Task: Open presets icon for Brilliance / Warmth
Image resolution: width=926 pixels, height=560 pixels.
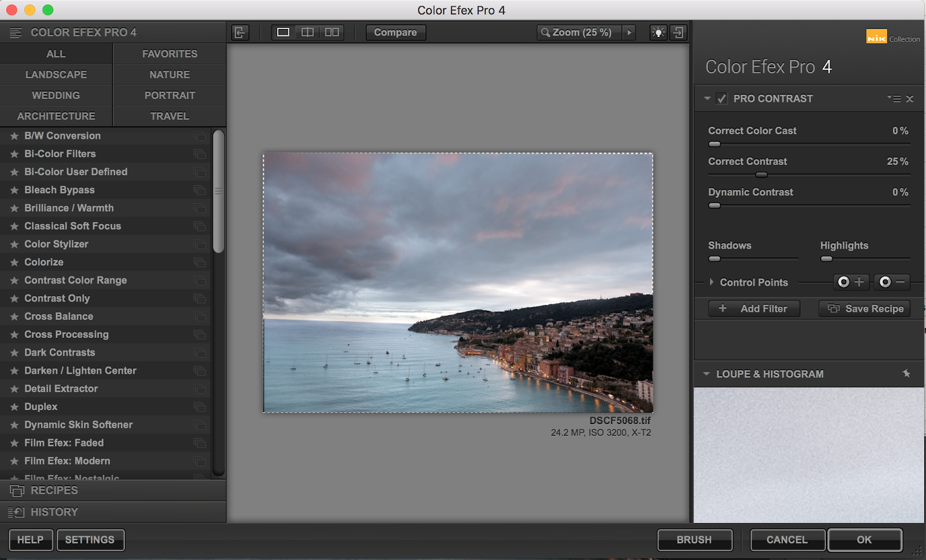Action: coord(200,208)
